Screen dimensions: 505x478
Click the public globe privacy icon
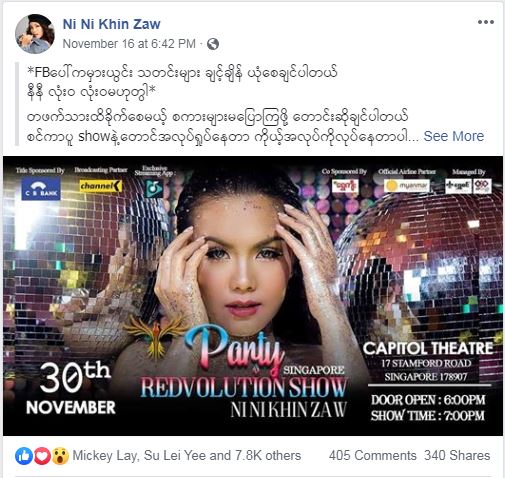tap(213, 44)
